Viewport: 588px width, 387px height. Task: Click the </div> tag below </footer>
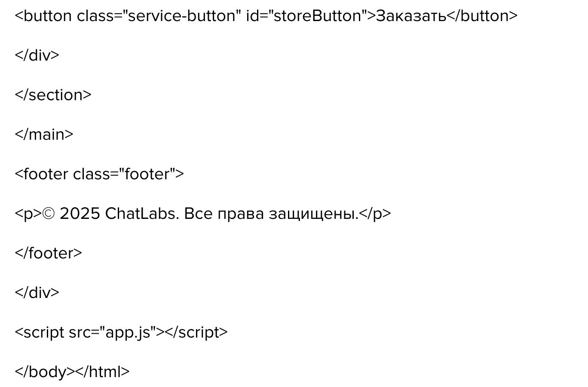37,293
